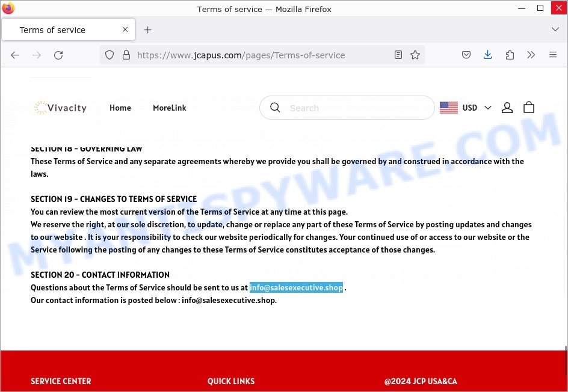Open the Firefox hamburger menu
The height and width of the screenshot is (392, 568).
pyautogui.click(x=553, y=55)
